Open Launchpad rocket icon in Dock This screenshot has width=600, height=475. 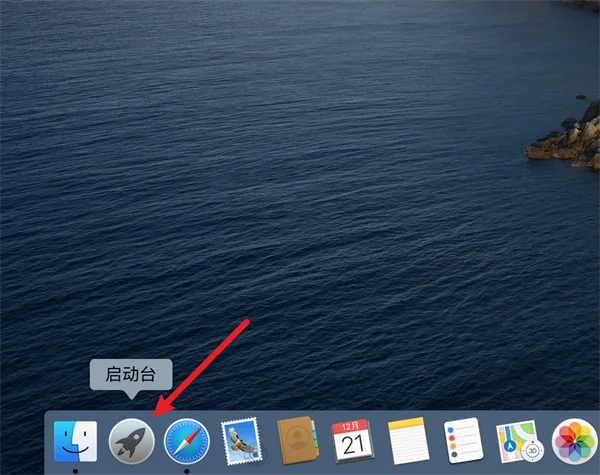(132, 441)
